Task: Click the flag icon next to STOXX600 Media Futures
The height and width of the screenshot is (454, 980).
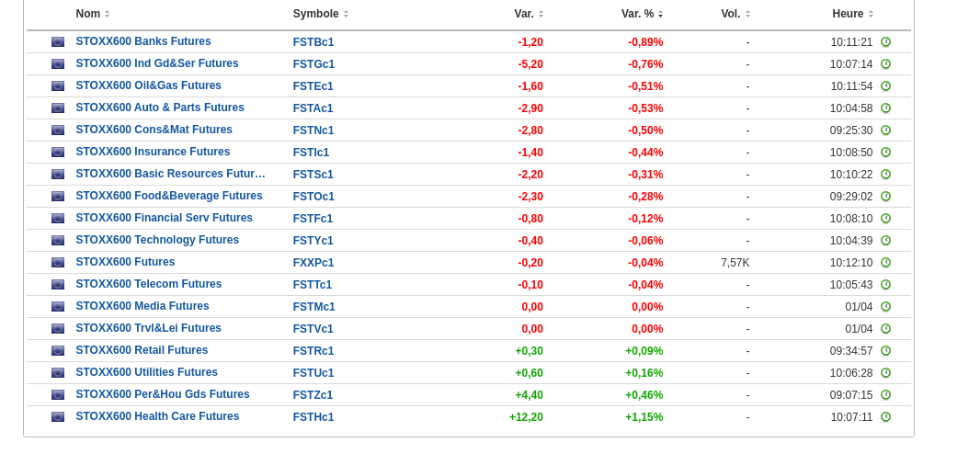Action: tap(58, 307)
